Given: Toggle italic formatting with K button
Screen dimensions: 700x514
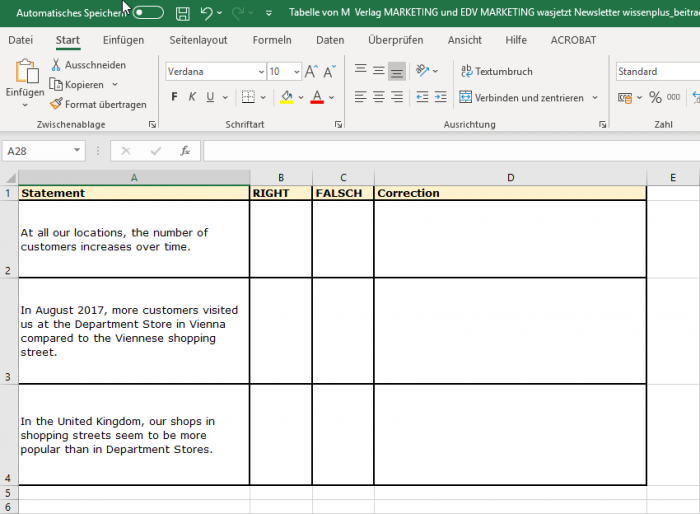Looking at the screenshot, I should 192,97.
